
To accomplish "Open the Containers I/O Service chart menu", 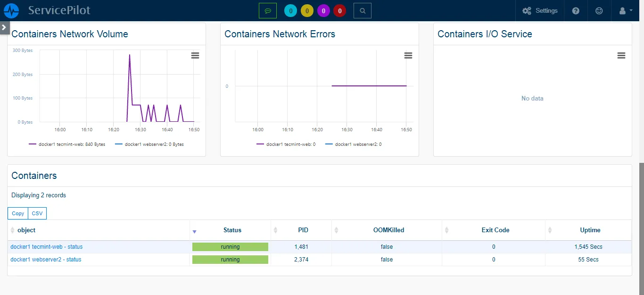I will (621, 55).
